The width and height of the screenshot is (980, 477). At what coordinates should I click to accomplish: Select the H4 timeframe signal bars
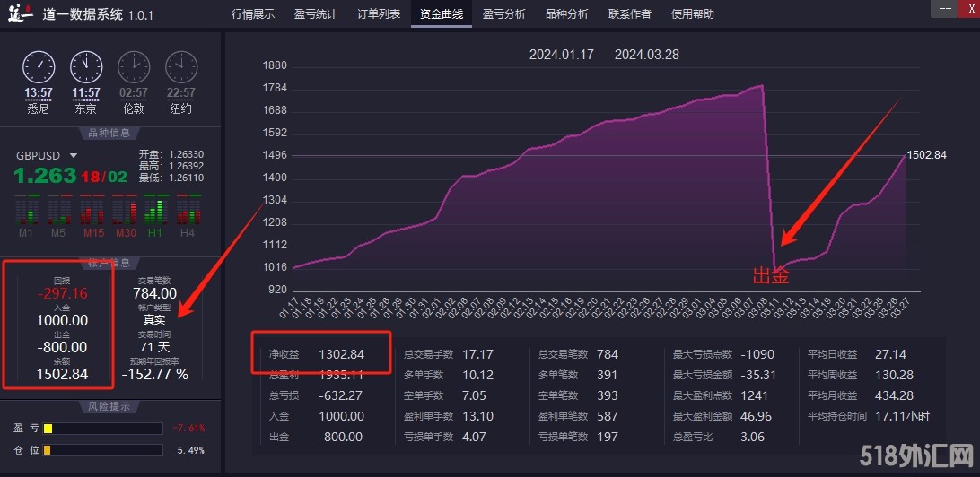[x=188, y=212]
